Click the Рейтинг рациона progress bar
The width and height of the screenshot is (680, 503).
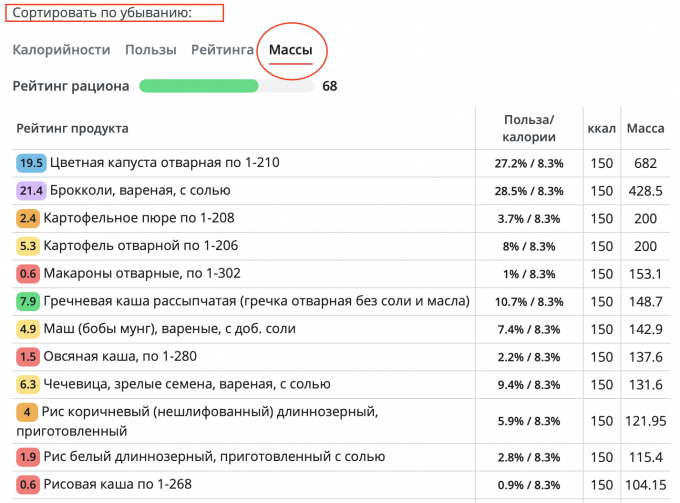point(226,86)
